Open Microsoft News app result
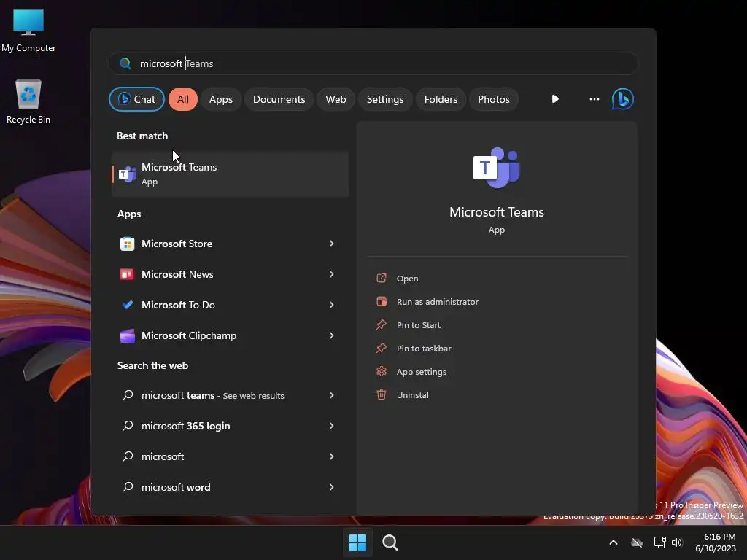 [230, 274]
